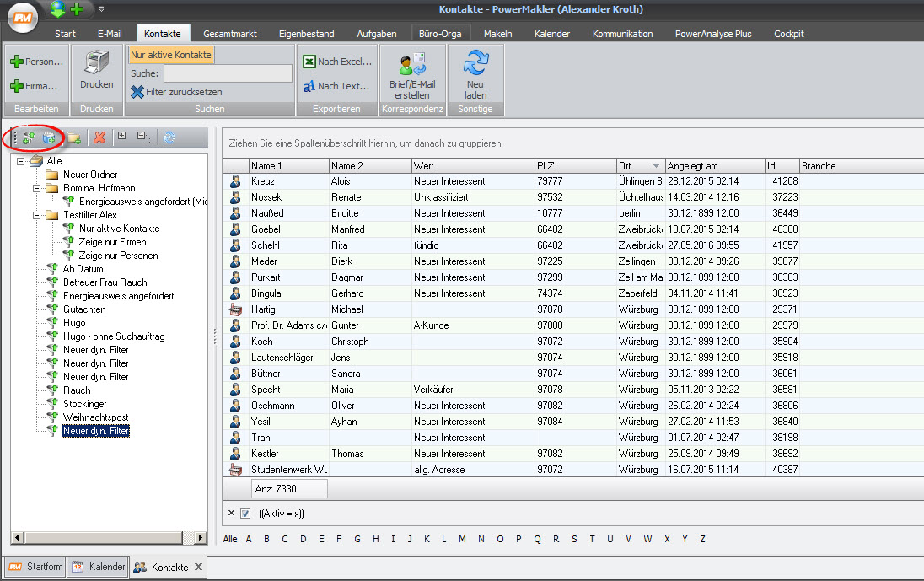The width and height of the screenshot is (924, 581).
Task: Select filter Zeige nur Firmen
Action: (x=113, y=242)
